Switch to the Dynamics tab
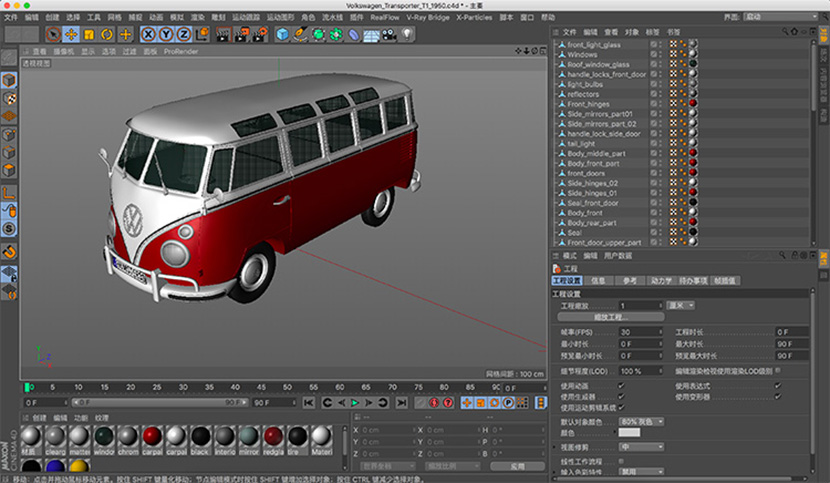This screenshot has width=830, height=483. (x=661, y=281)
